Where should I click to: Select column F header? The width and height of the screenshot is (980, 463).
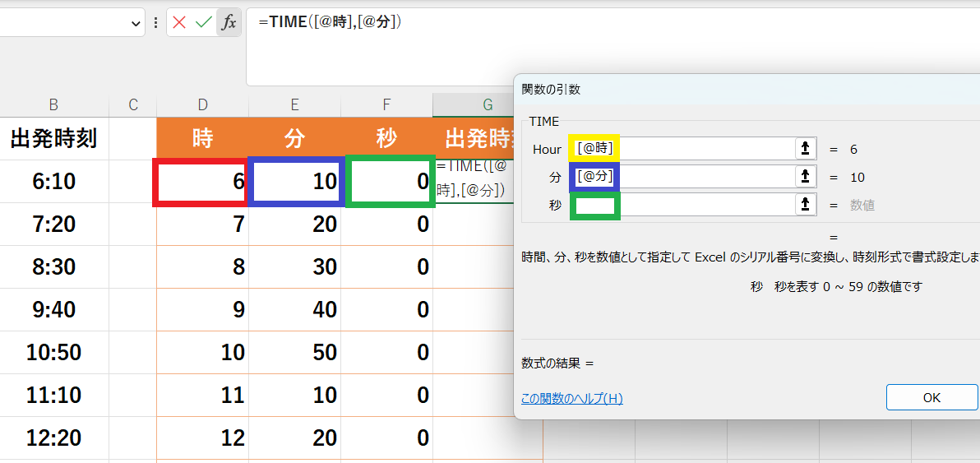tap(386, 105)
